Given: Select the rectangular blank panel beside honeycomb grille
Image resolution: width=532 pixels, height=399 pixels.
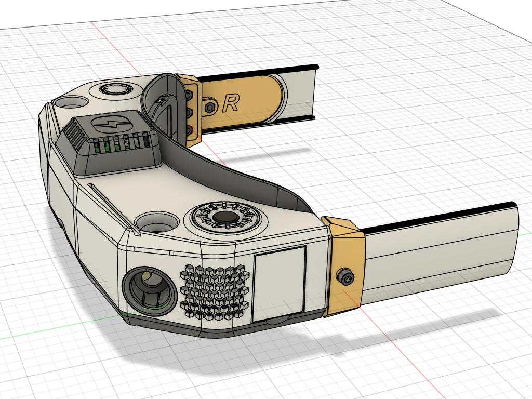Looking at the screenshot, I should coord(280,284).
